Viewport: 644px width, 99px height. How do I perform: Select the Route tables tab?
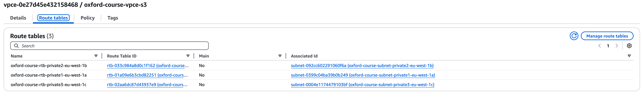(x=53, y=18)
